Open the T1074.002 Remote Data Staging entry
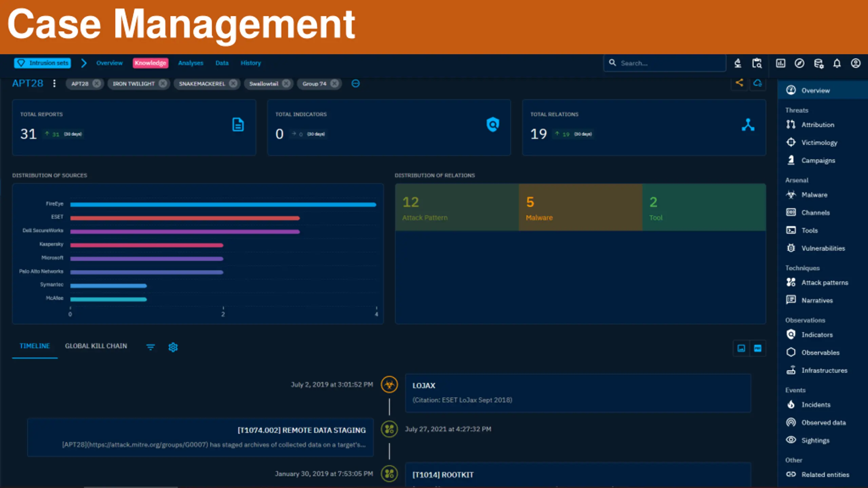 tap(200, 438)
